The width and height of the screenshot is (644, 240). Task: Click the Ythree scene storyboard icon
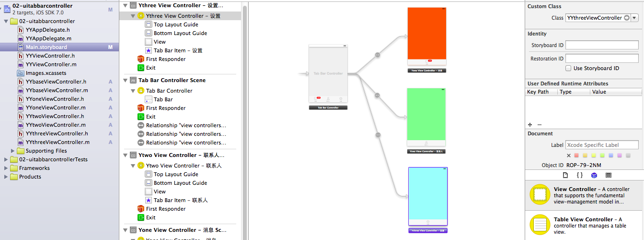tap(133, 5)
